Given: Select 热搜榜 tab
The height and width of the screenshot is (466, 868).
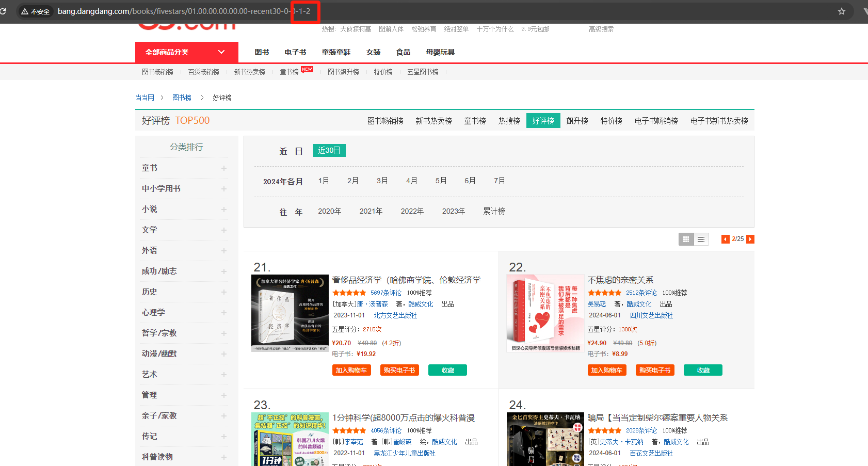Looking at the screenshot, I should [x=509, y=121].
